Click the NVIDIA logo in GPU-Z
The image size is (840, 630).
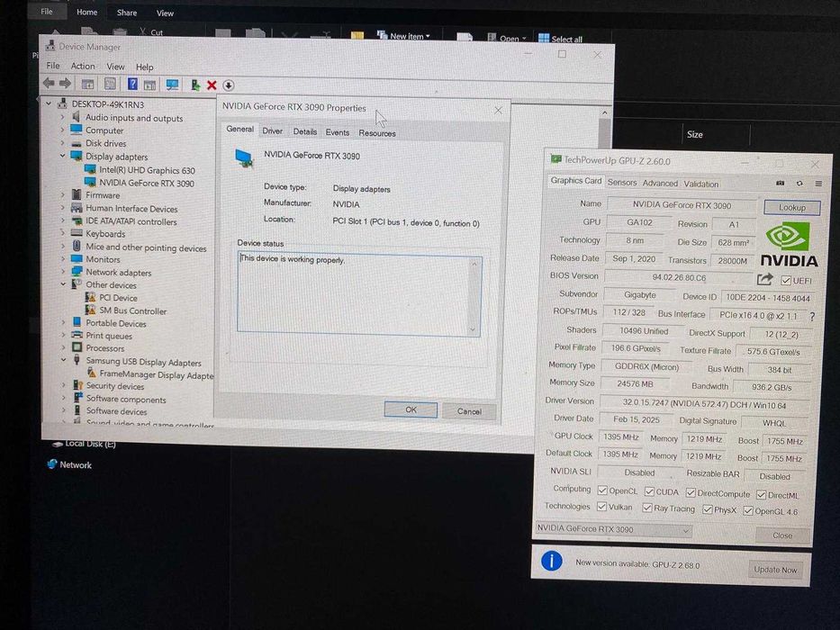point(789,246)
